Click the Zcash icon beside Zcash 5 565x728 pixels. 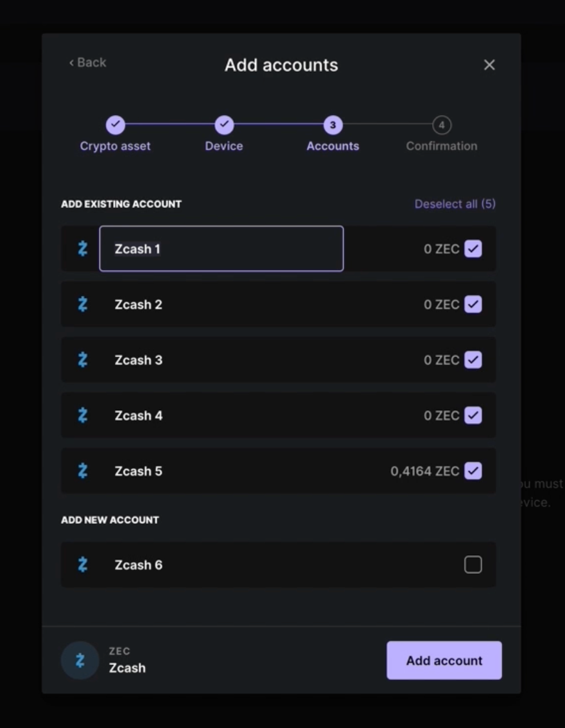coord(83,471)
